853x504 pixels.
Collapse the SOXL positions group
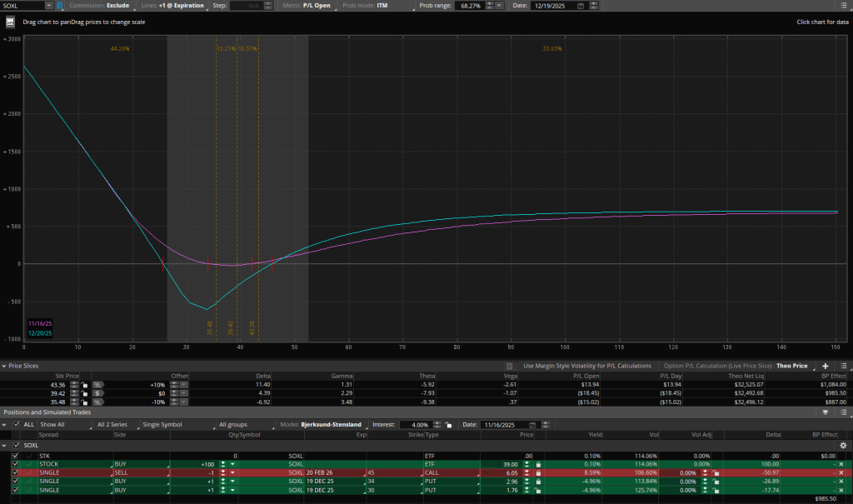coord(6,444)
